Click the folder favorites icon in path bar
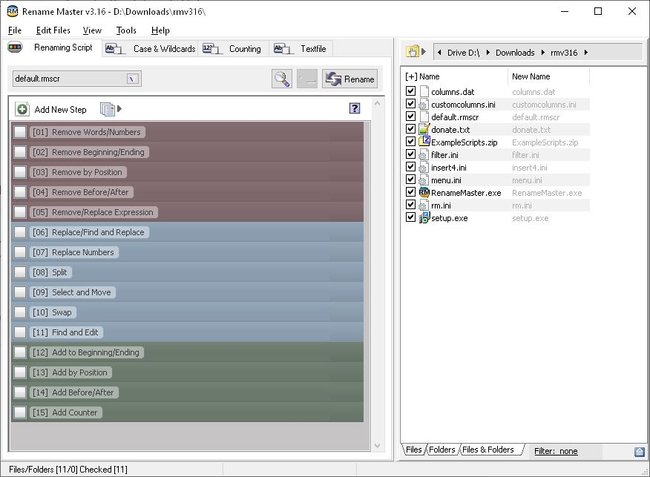Viewport: 650px width, 477px height. [x=412, y=52]
